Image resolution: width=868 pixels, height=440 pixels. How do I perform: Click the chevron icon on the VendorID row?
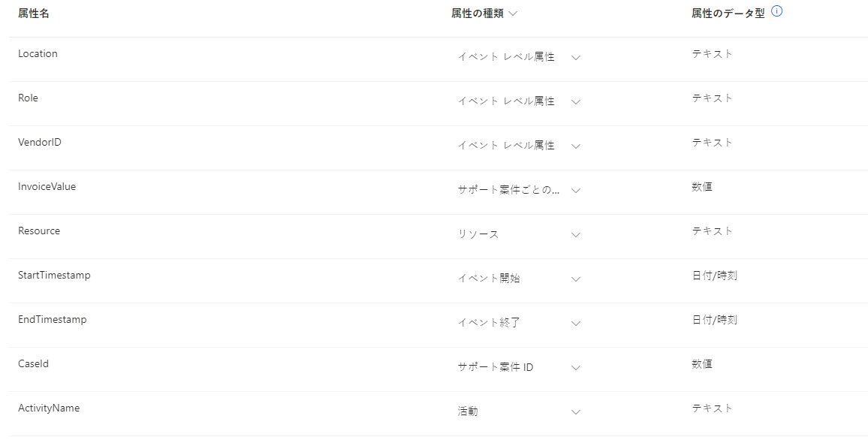point(576,146)
